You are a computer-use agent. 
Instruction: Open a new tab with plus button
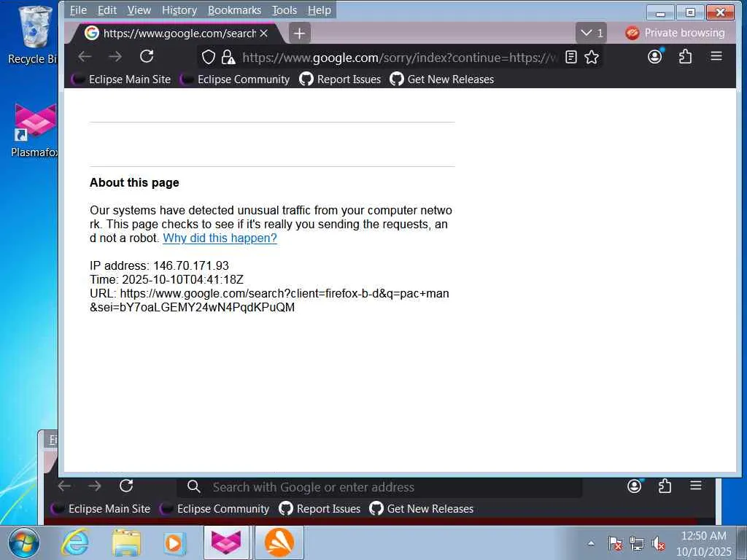(x=299, y=34)
